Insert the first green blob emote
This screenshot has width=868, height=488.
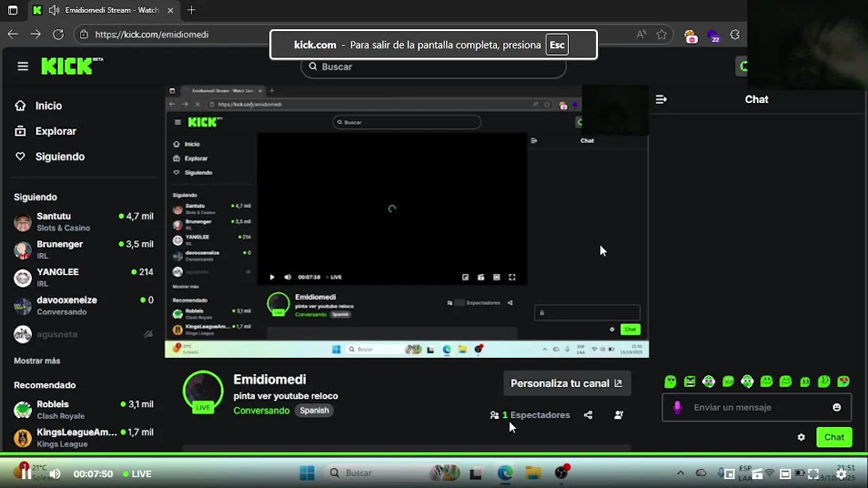click(670, 382)
